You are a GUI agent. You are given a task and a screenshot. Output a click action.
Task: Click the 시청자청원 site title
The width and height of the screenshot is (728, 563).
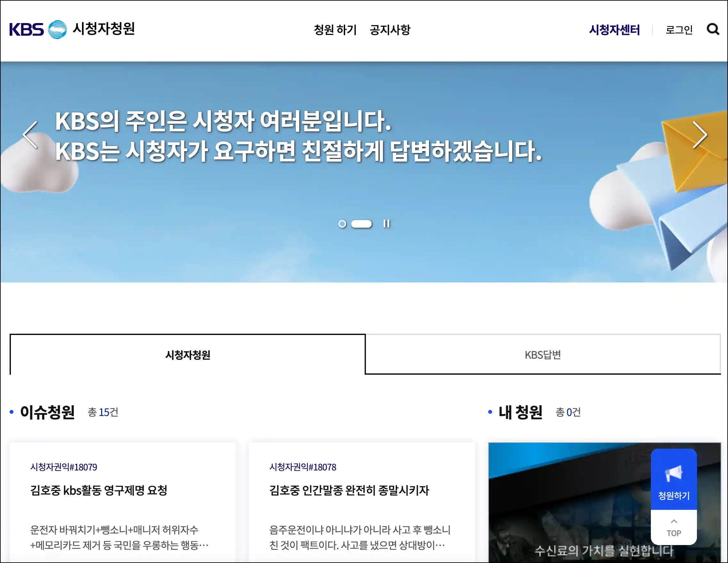pyautogui.click(x=104, y=29)
